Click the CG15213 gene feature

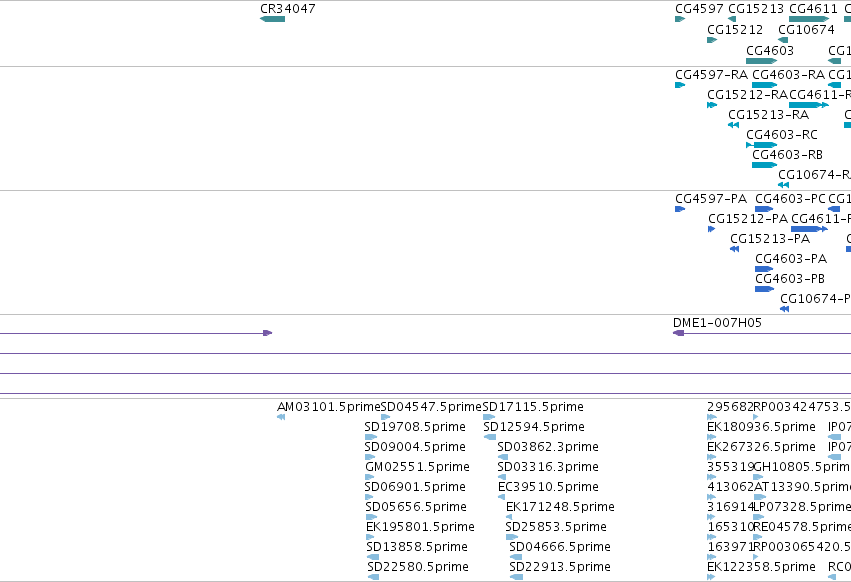tap(732, 19)
